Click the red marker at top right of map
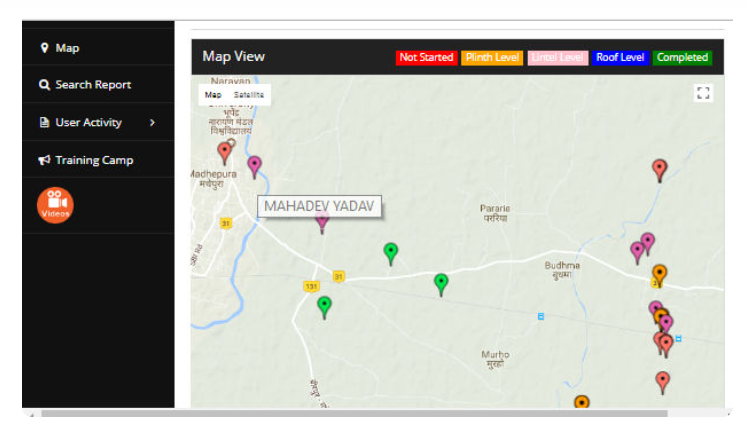The width and height of the screenshot is (747, 435). [x=659, y=171]
